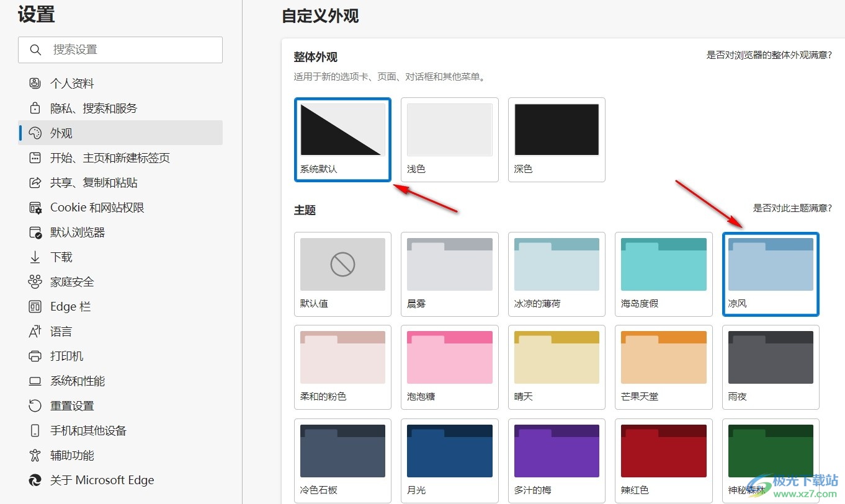
Task: Click the search magnifier icon in settings
Action: coord(36,50)
